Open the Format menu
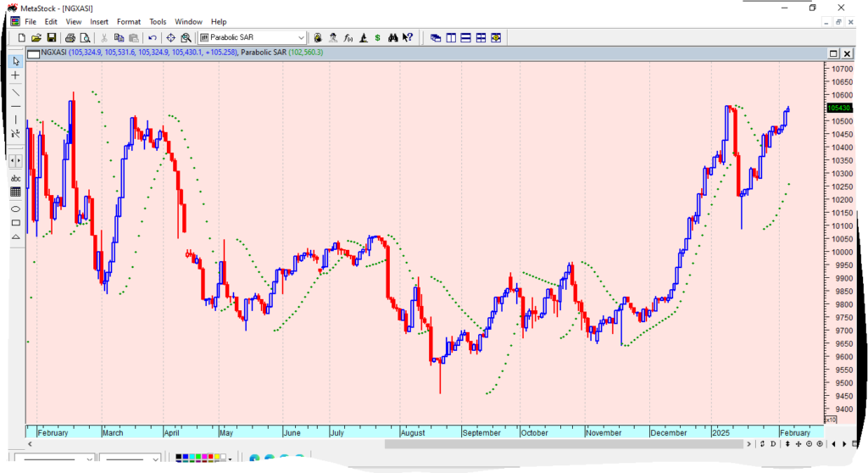The width and height of the screenshot is (868, 473). [129, 21]
